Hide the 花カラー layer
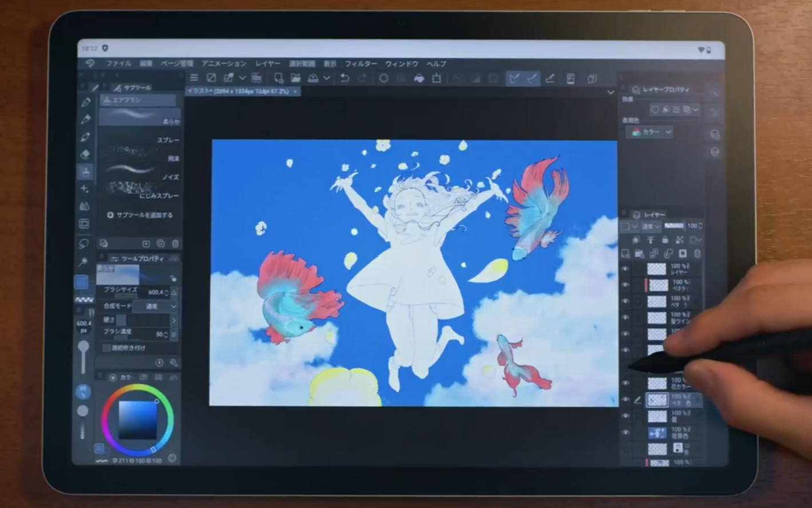The image size is (812, 508). (x=625, y=383)
